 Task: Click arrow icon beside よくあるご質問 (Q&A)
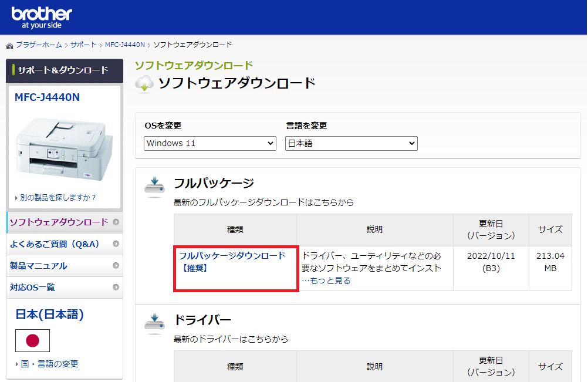[116, 244]
